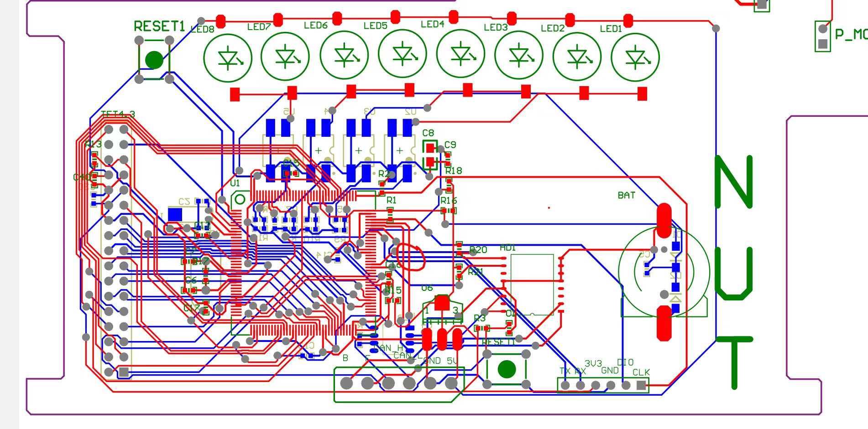Select the LED5 diode symbol
This screenshot has height=429, width=868.
pos(402,54)
